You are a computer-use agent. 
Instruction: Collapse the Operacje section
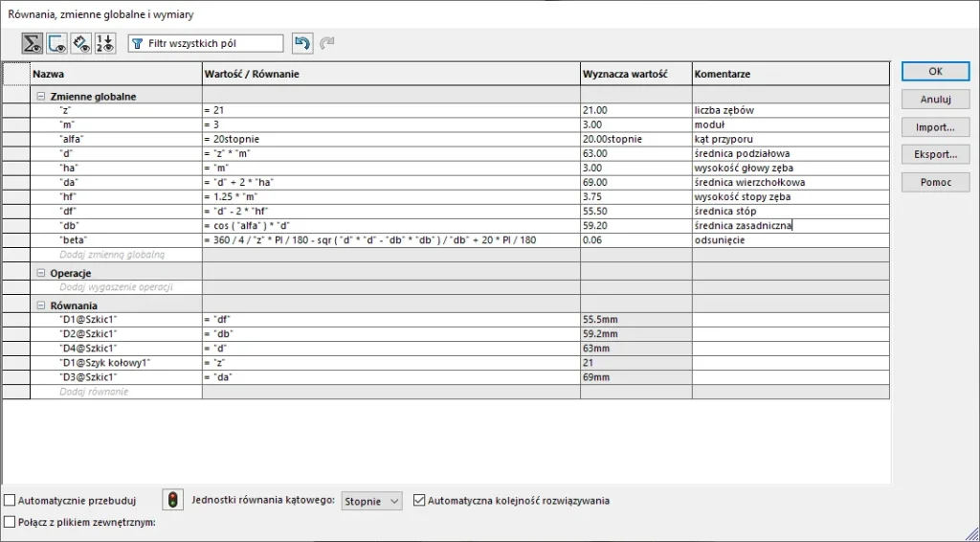[x=41, y=273]
